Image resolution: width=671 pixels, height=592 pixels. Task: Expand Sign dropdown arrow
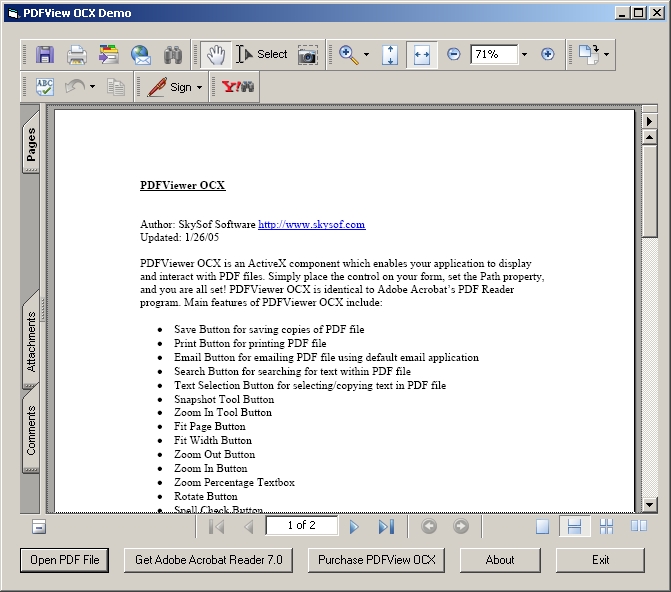click(199, 87)
